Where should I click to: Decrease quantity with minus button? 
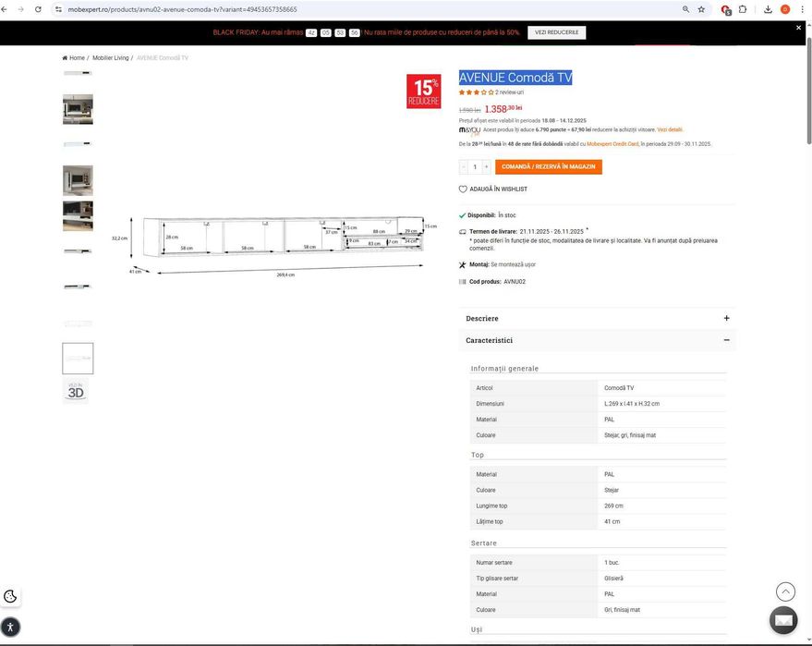464,166
